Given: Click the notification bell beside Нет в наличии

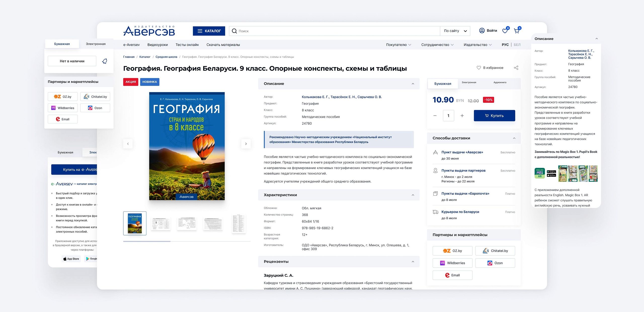Looking at the screenshot, I should pos(105,61).
